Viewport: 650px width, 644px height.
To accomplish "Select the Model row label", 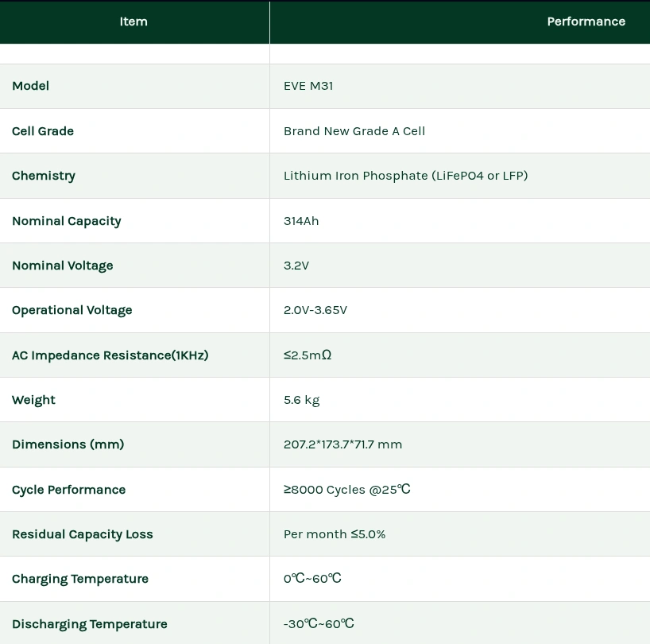I will point(31,86).
